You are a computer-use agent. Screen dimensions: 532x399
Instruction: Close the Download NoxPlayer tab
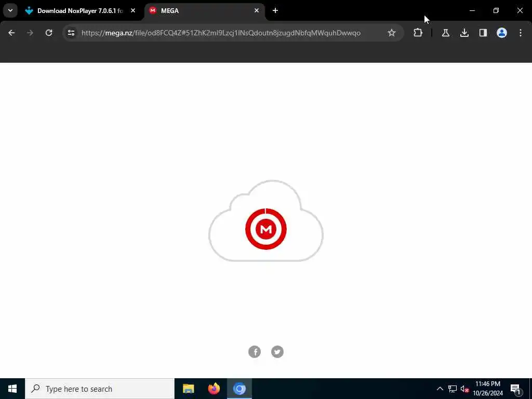(x=133, y=11)
